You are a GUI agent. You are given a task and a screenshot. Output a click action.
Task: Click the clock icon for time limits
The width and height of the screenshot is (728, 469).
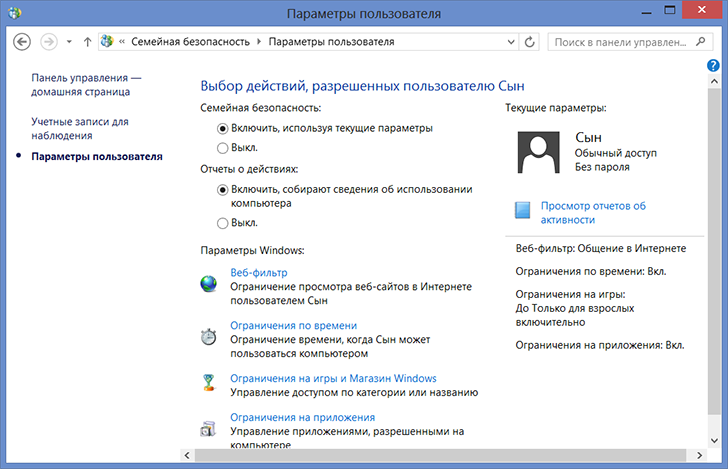click(x=208, y=336)
